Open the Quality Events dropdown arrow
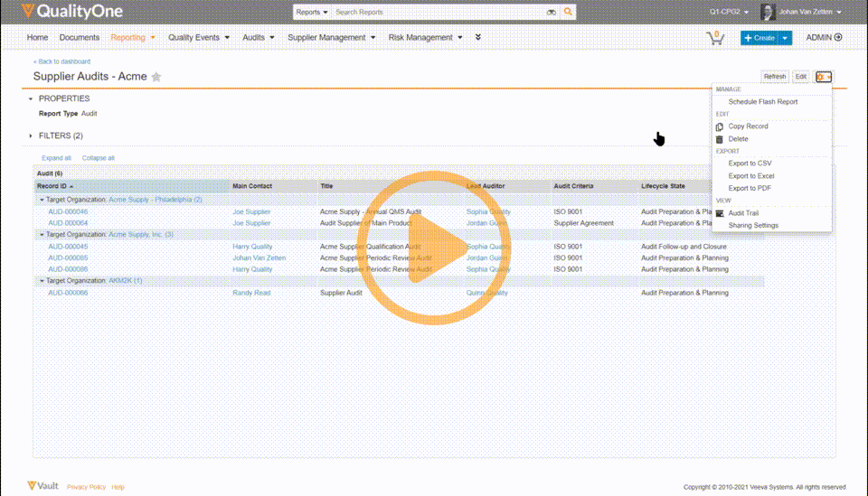868x496 pixels. point(227,38)
